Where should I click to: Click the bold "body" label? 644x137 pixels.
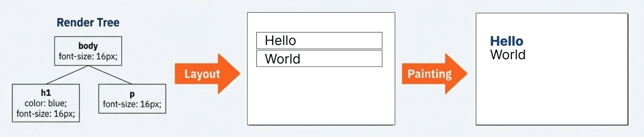(88, 46)
